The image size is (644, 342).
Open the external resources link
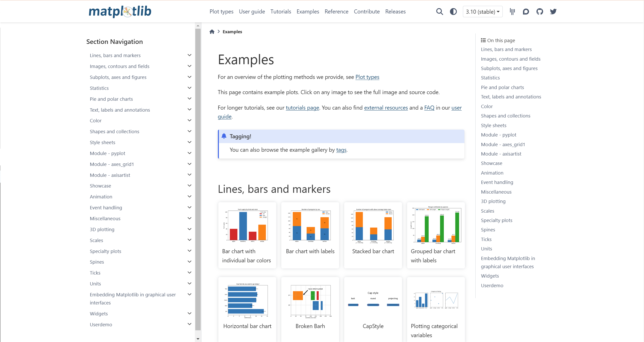[x=386, y=108]
